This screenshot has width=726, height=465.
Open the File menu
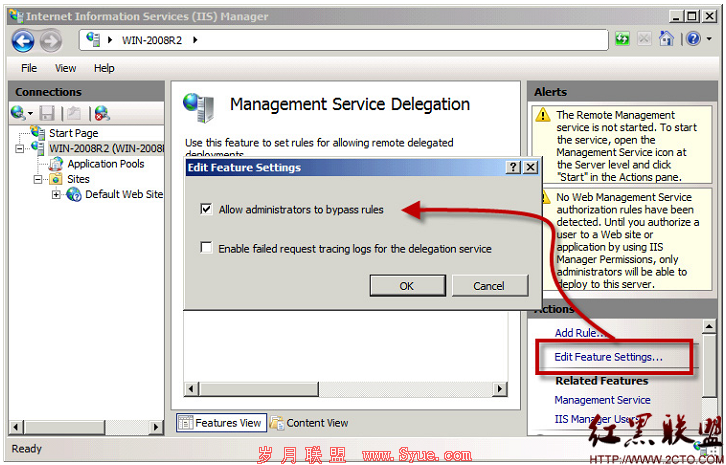[29, 68]
